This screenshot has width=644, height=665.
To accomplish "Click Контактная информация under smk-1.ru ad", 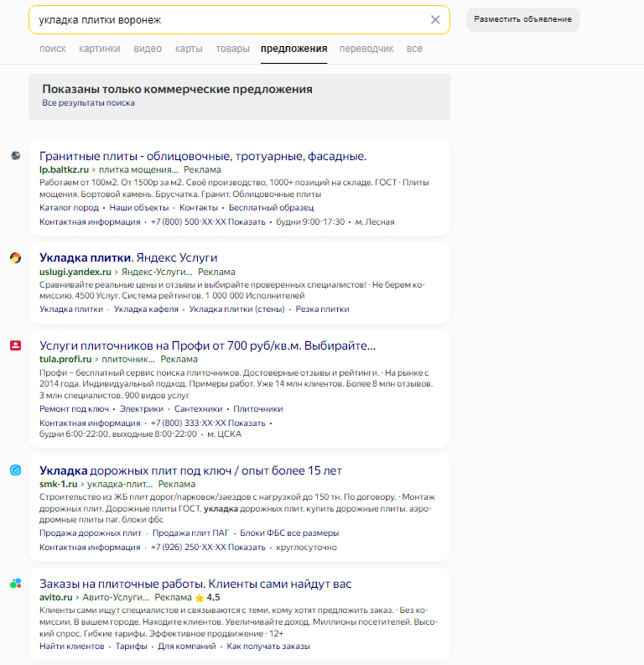I will click(x=90, y=548).
